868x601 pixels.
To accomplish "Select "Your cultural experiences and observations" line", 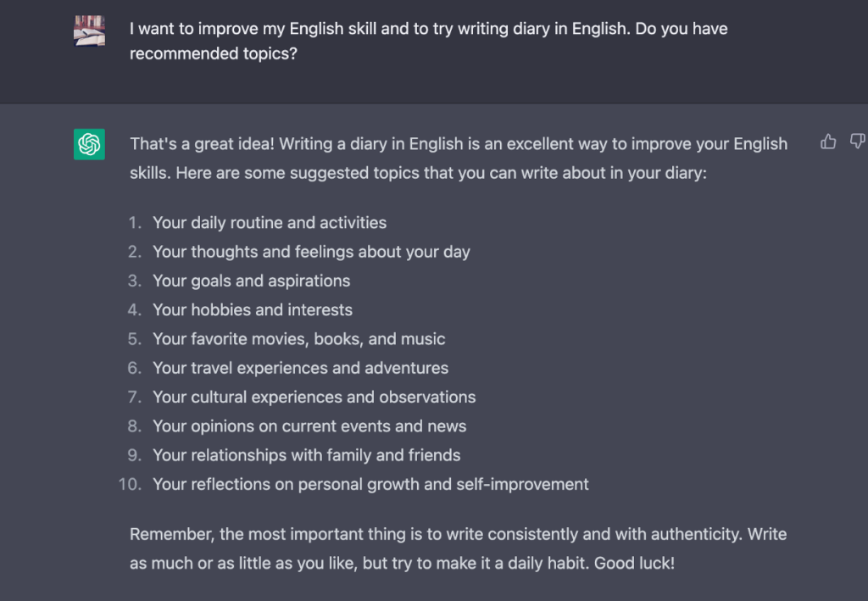I will (314, 397).
